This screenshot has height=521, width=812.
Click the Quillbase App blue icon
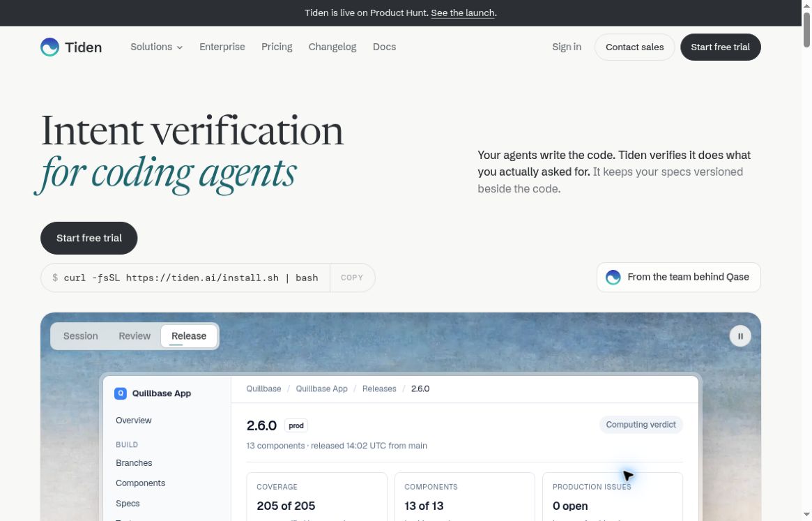point(120,393)
